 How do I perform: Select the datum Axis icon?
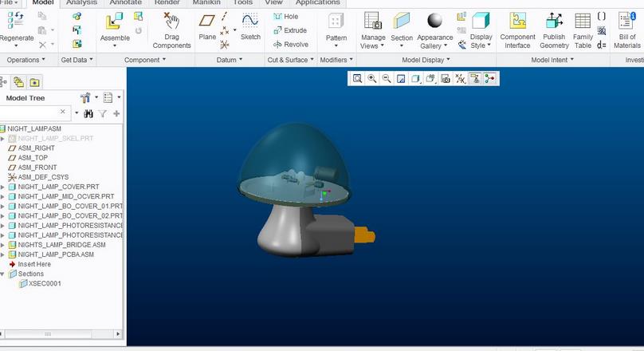[x=224, y=17]
